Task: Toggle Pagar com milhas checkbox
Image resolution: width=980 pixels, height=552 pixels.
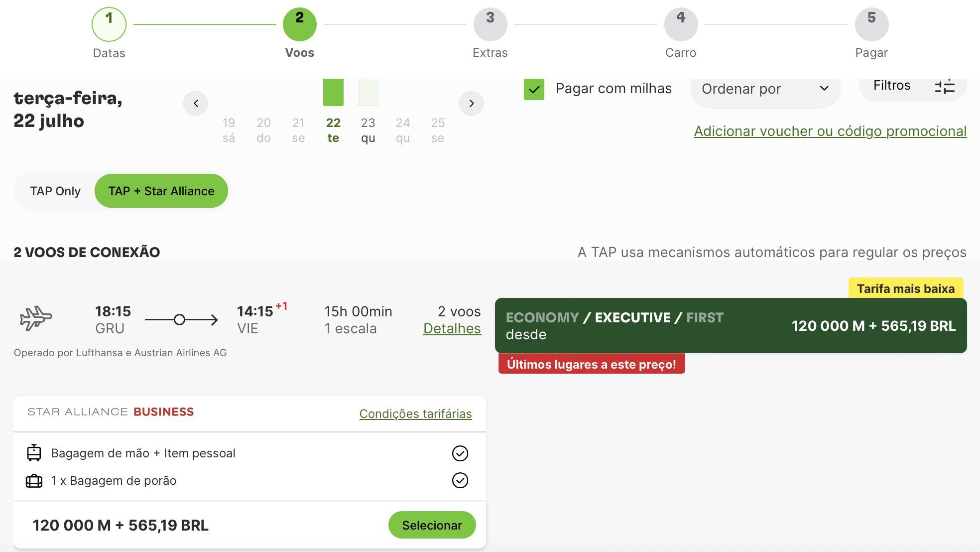Action: point(534,89)
